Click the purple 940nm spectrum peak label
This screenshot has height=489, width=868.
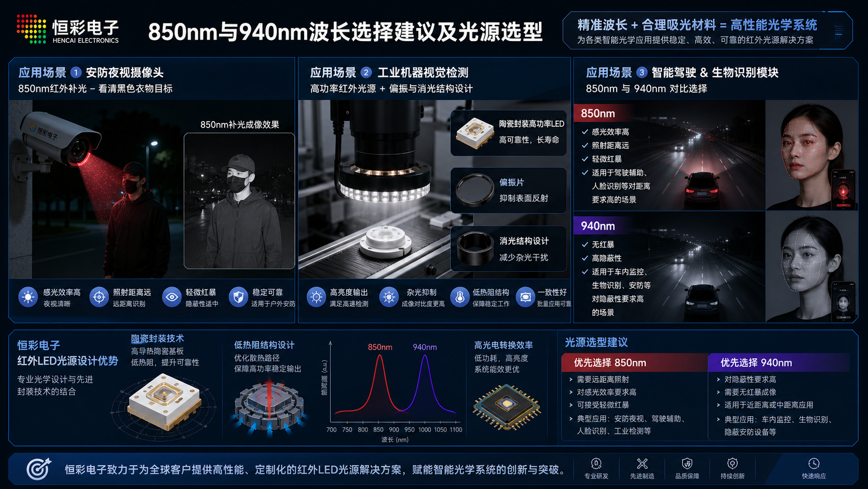(425, 347)
